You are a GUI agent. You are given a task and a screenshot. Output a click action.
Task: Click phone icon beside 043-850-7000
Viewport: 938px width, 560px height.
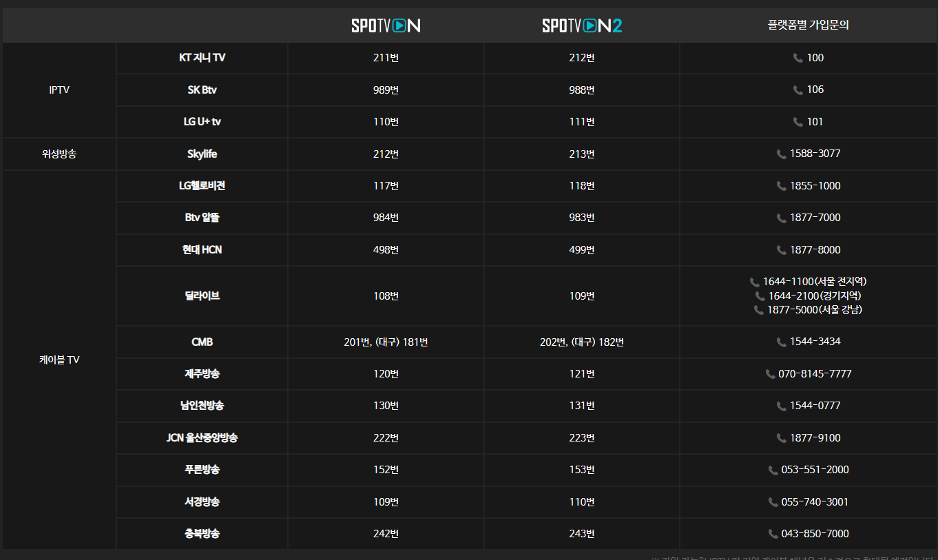click(x=773, y=534)
